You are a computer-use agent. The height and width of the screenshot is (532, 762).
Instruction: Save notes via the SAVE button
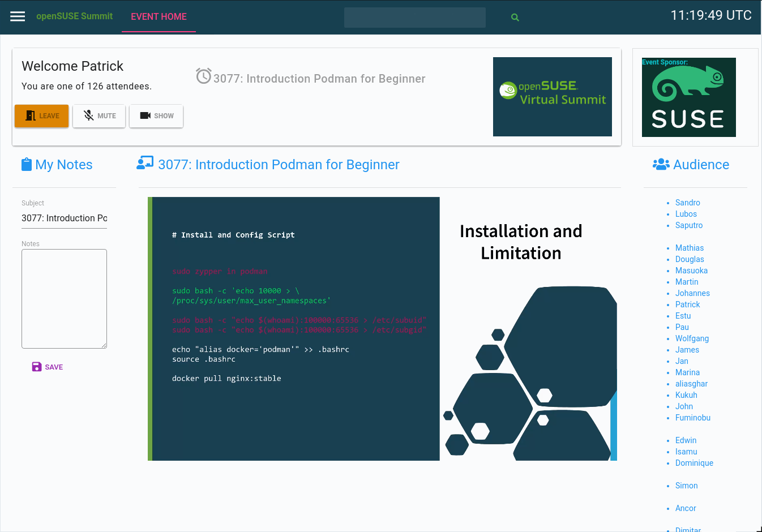(48, 367)
